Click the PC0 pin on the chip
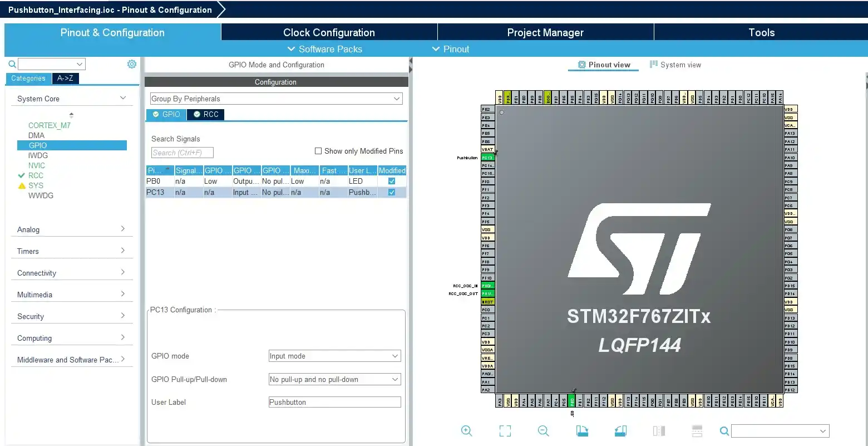868x446 pixels. coord(487,310)
